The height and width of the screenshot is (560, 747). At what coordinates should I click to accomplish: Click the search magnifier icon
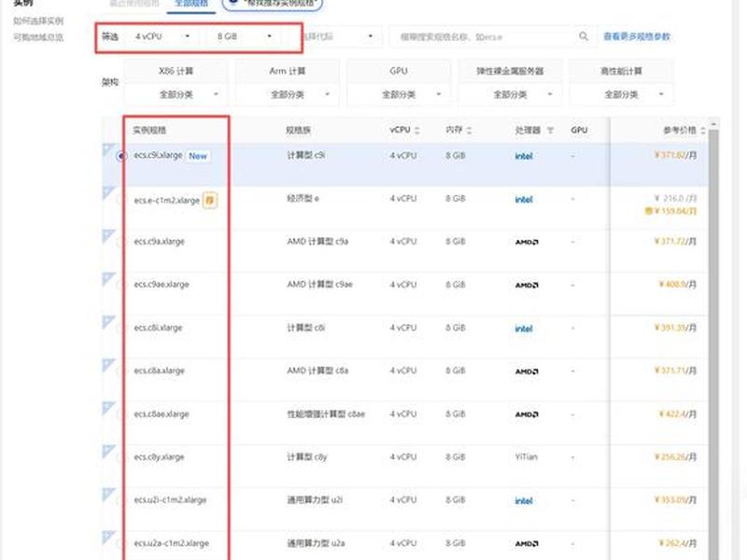pyautogui.click(x=583, y=36)
